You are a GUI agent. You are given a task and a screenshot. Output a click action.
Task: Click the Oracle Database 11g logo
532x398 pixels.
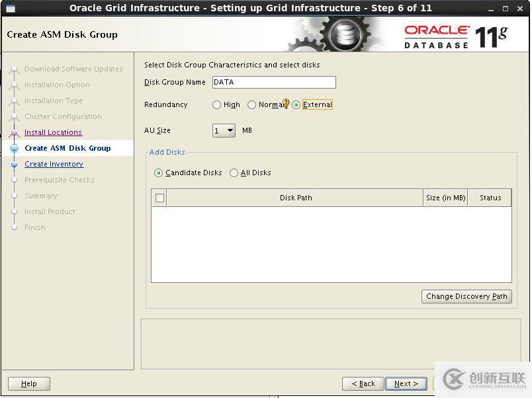[x=455, y=36]
